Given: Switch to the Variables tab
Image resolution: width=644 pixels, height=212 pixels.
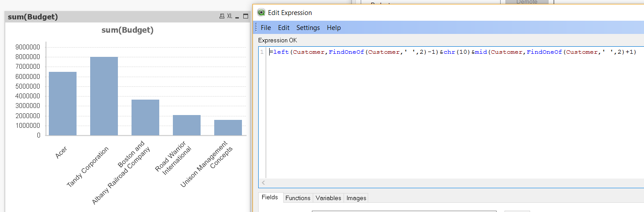Looking at the screenshot, I should tap(328, 198).
